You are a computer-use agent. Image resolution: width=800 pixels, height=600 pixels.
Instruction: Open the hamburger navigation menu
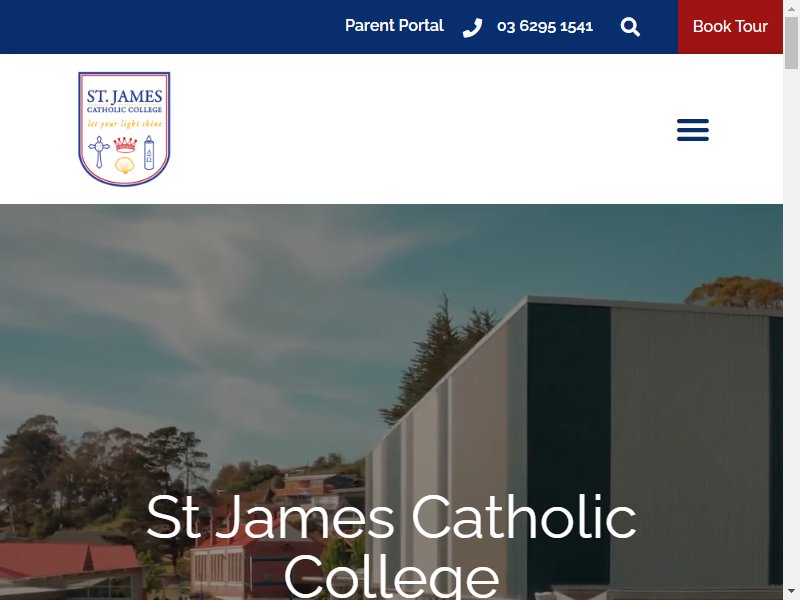point(693,130)
